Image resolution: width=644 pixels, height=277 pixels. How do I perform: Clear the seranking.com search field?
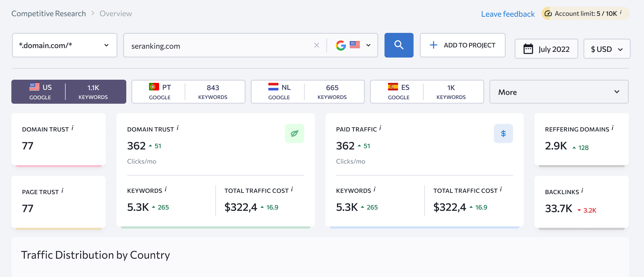[317, 46]
